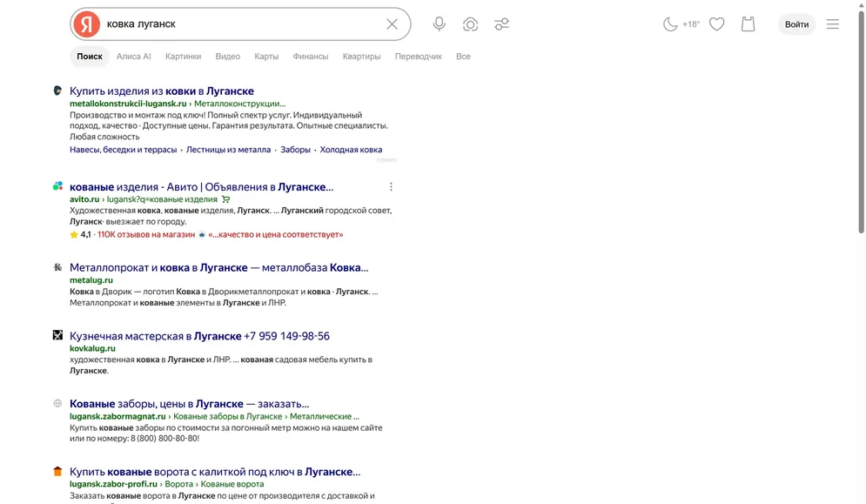This screenshot has width=866, height=504.
Task: Switch to the Алиса AI tab
Action: pyautogui.click(x=134, y=57)
